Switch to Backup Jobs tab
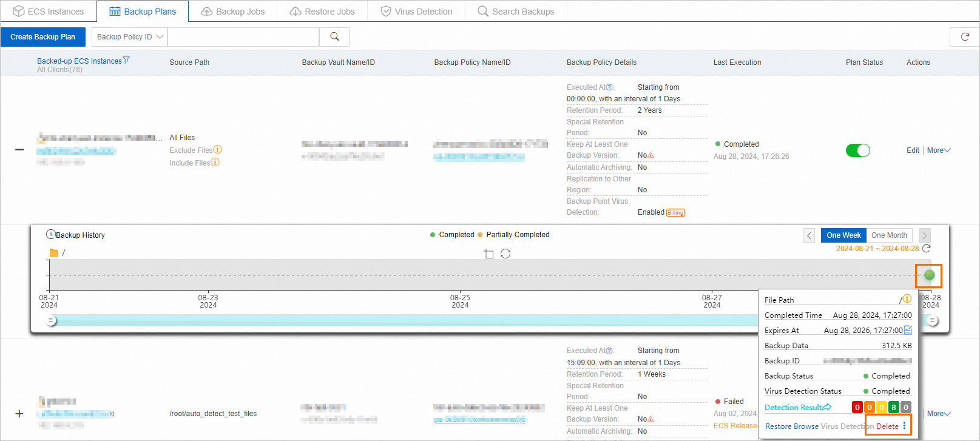This screenshot has width=980, height=441. (233, 12)
